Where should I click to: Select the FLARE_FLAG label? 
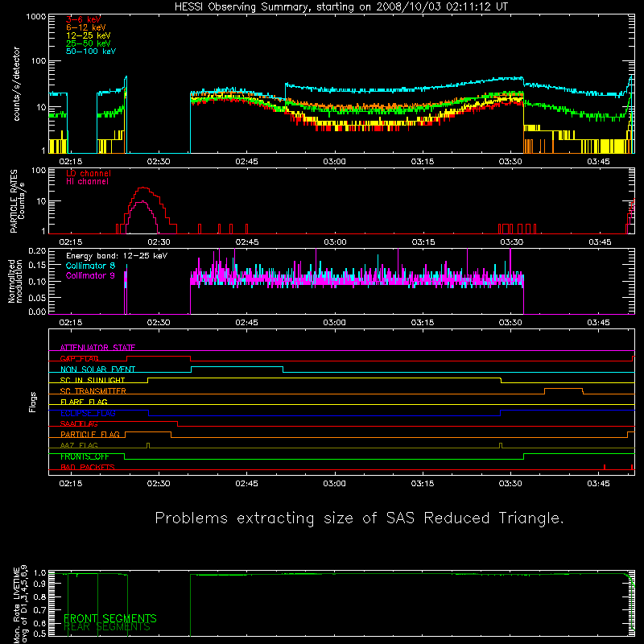coord(84,402)
